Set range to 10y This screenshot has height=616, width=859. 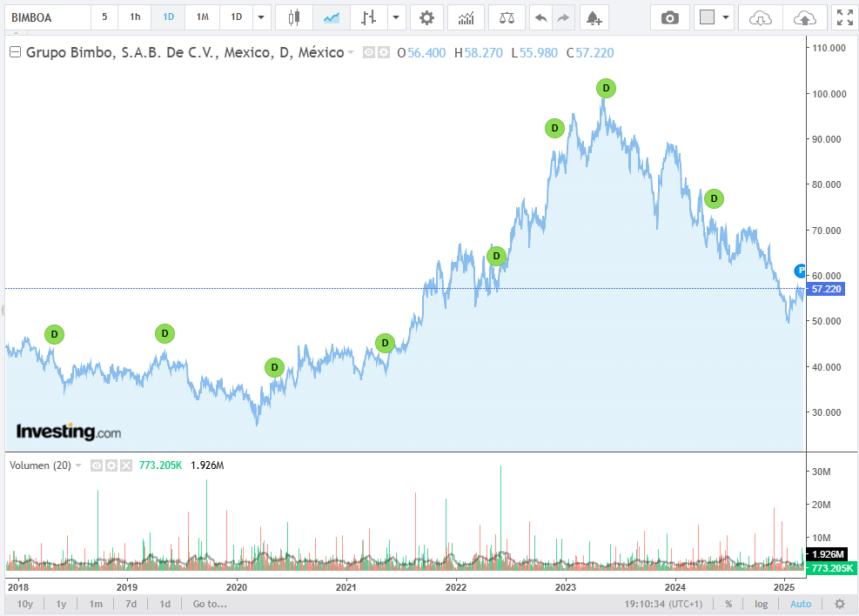click(x=25, y=604)
